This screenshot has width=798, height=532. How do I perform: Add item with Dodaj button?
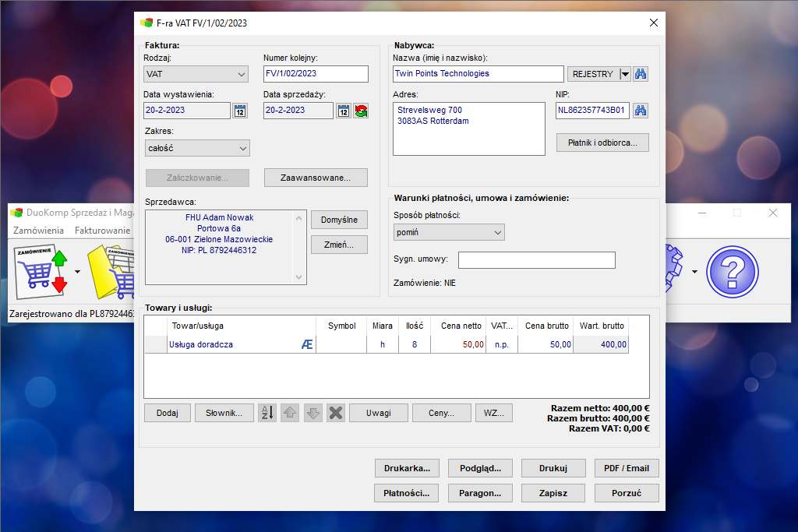point(168,413)
